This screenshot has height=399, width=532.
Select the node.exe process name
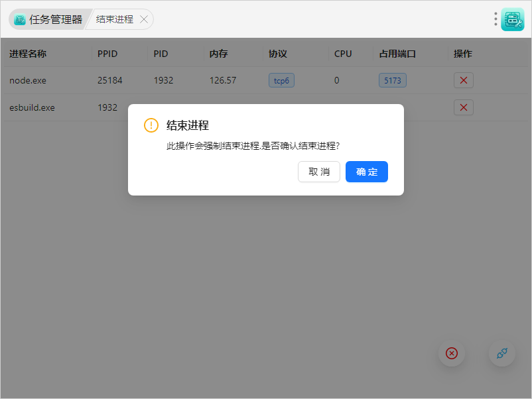(x=28, y=80)
